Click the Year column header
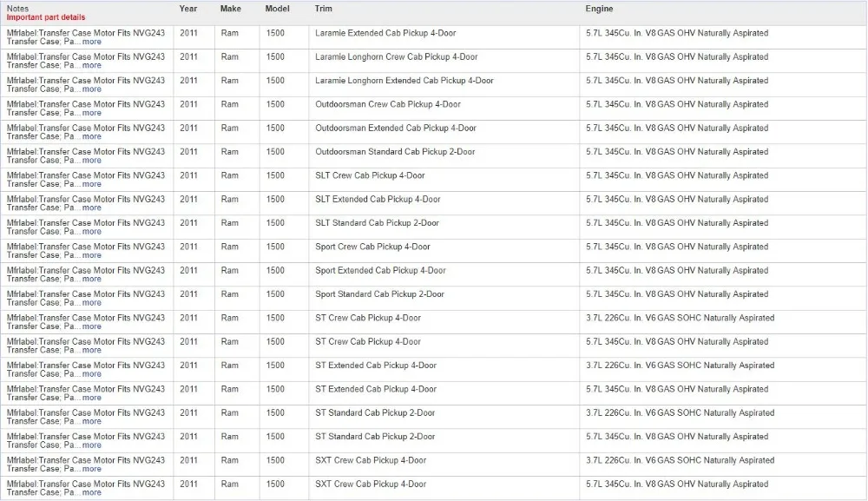Image resolution: width=868 pixels, height=501 pixels. point(188,9)
